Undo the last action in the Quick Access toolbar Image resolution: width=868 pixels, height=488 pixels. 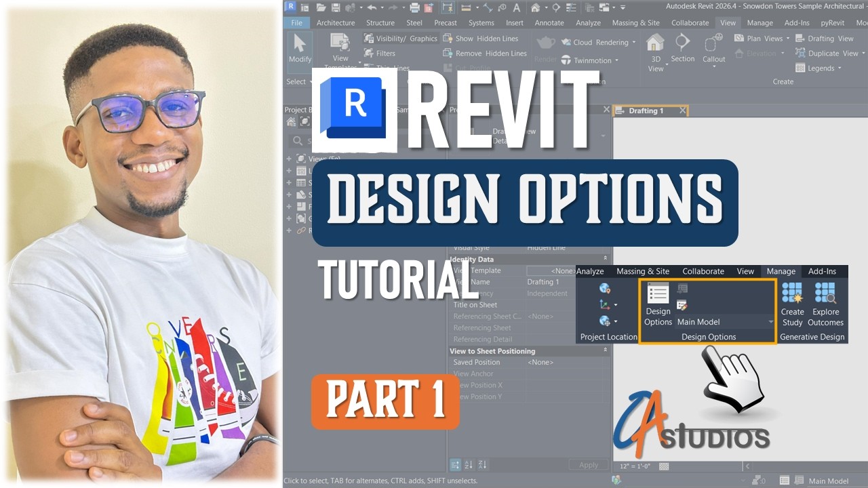click(371, 8)
